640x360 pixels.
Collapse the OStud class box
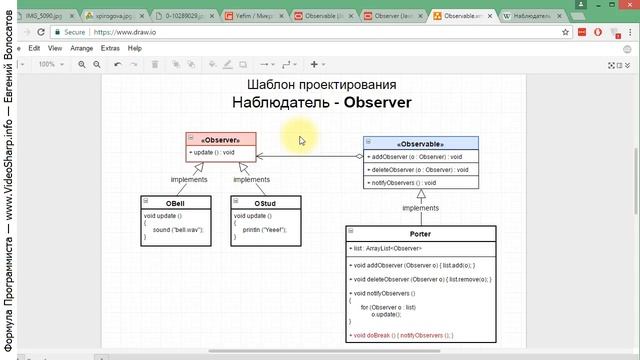pyautogui.click(x=236, y=201)
